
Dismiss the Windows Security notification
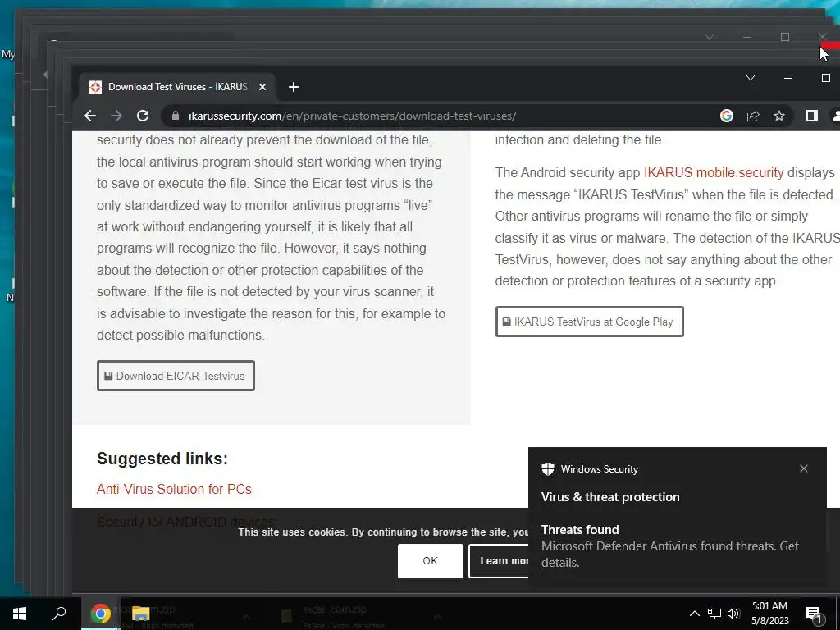(804, 468)
